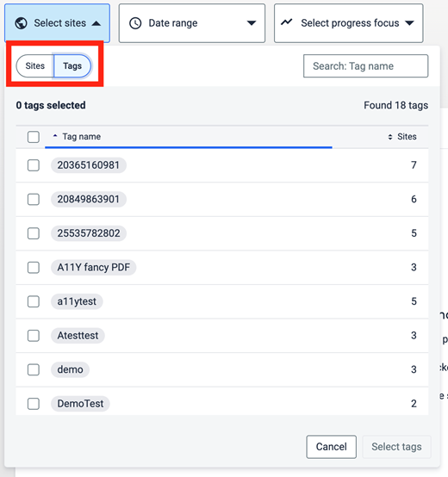448x477 pixels.
Task: Click the clock icon in Date range
Action: [x=135, y=23]
